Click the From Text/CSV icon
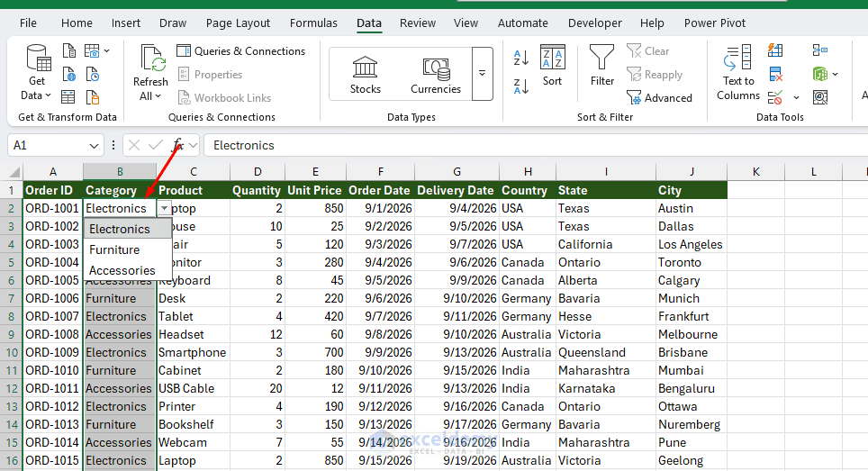Image resolution: width=868 pixels, height=471 pixels. click(x=69, y=51)
